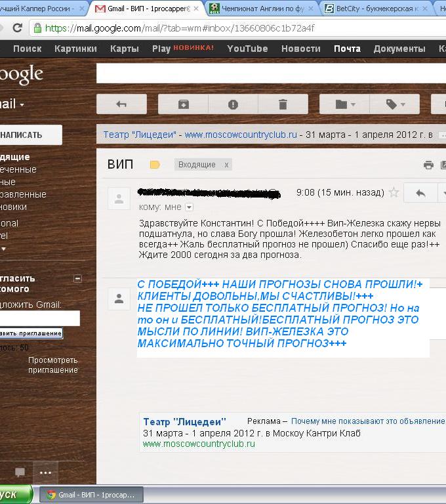Close the Чемпионат Англии tab

[311, 9]
